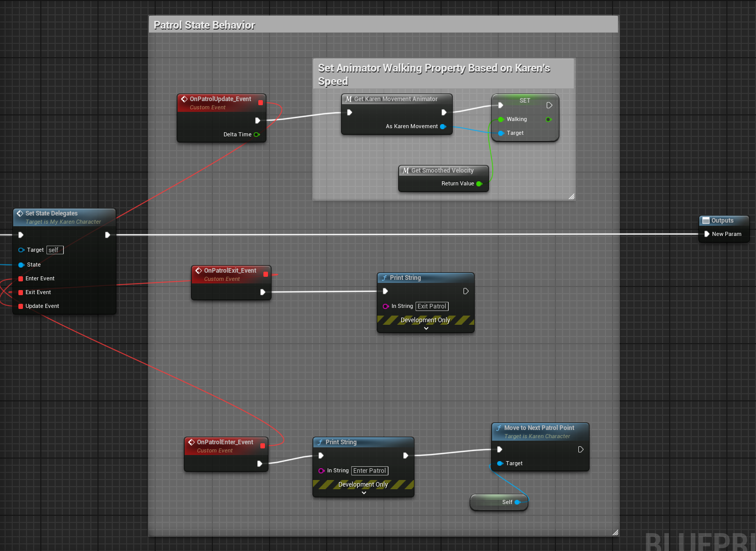Click the self field on Set State Delegates Target
Viewport: 756px width, 551px height.
pyautogui.click(x=55, y=250)
